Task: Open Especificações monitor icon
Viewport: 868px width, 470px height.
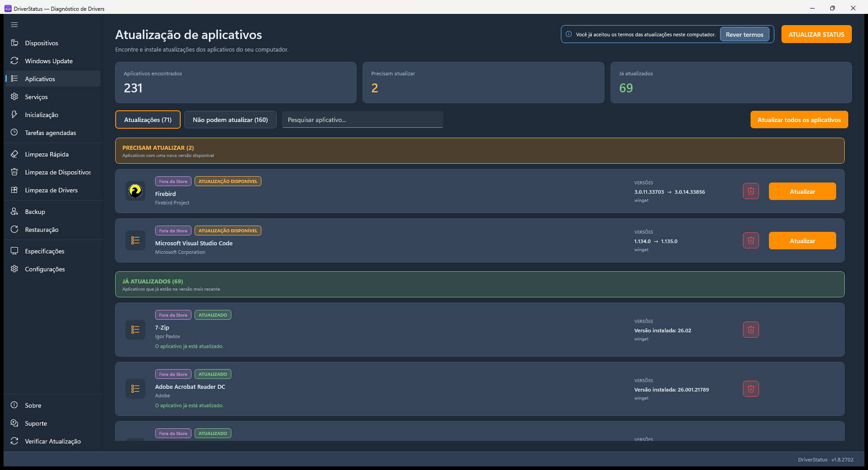Action: (x=14, y=251)
